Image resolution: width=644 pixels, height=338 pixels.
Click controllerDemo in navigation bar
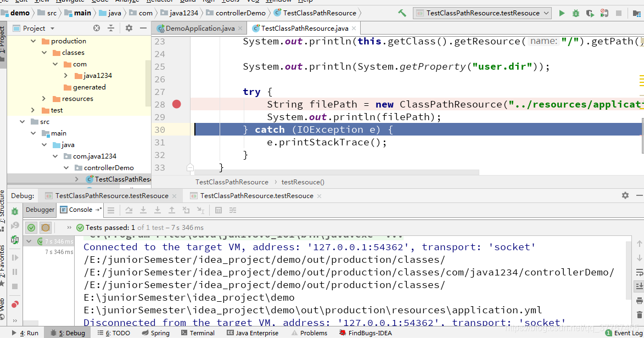(236, 13)
